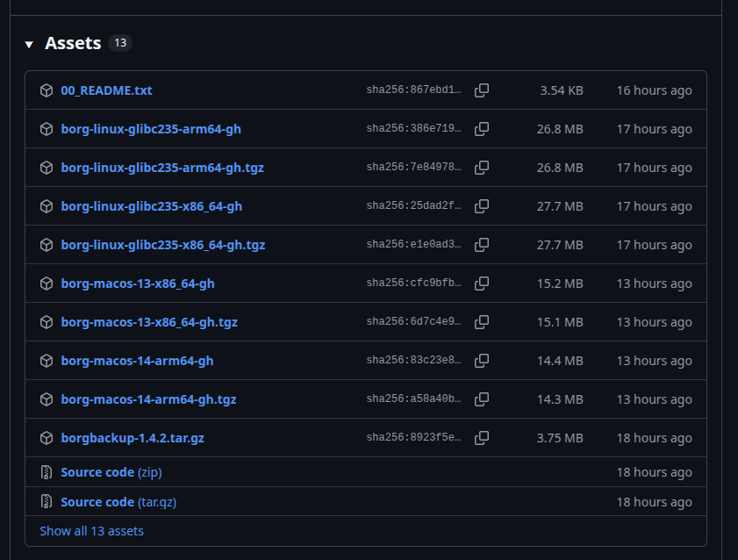Copy the hash of borg-macos-14-arm64-gh.tgz
Viewport: 738px width, 560px height.
tap(482, 399)
